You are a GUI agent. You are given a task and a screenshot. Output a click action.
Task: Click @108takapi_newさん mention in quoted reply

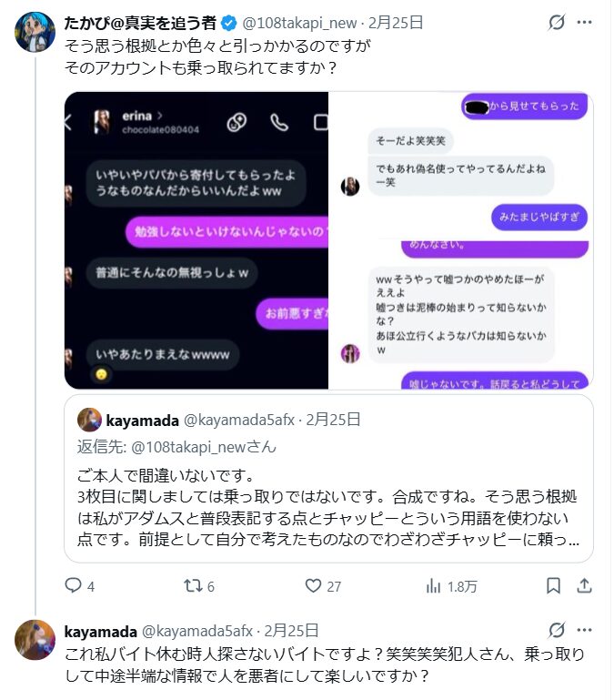click(x=204, y=447)
